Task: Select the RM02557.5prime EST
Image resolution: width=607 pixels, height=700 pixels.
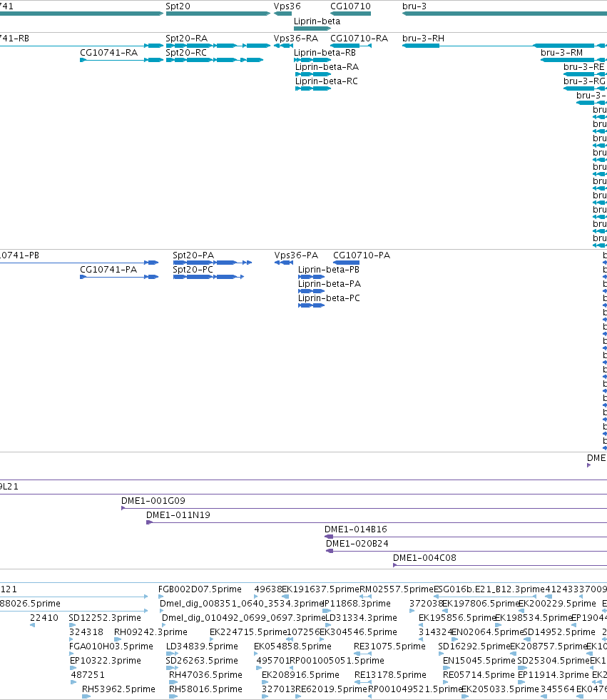Action: pyautogui.click(x=365, y=597)
